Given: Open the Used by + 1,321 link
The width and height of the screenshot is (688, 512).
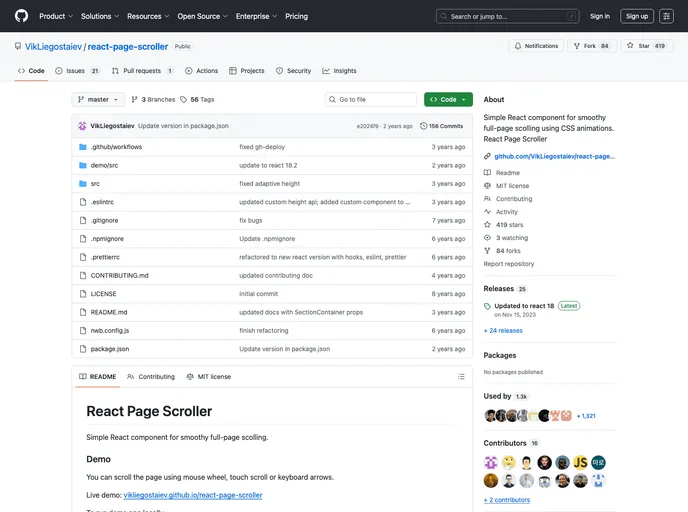Looking at the screenshot, I should (x=586, y=416).
